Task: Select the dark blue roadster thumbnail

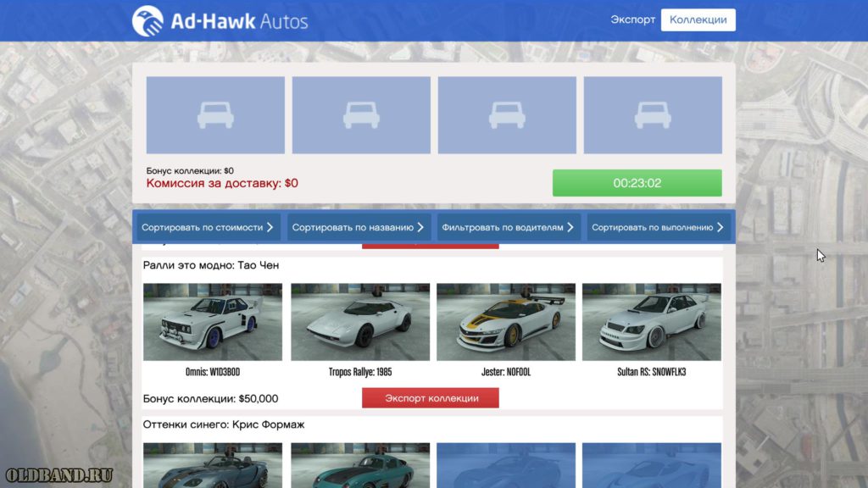Action: click(213, 465)
